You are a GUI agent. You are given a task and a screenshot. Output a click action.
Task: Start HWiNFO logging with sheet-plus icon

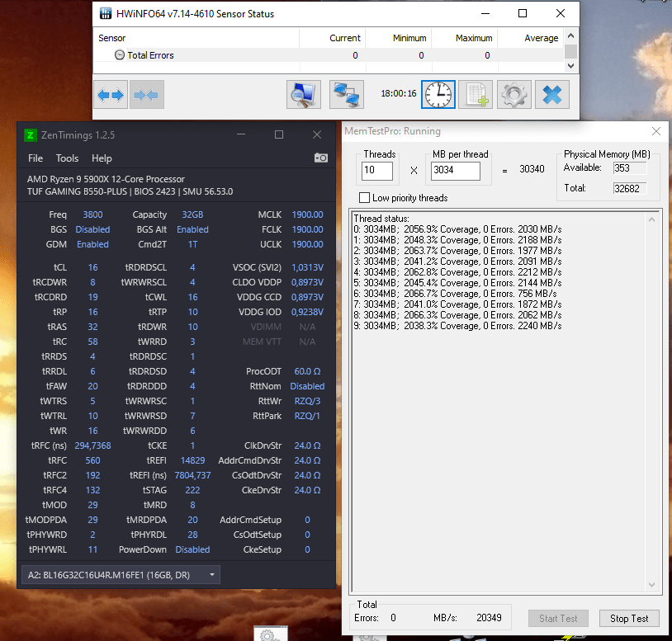(x=476, y=95)
